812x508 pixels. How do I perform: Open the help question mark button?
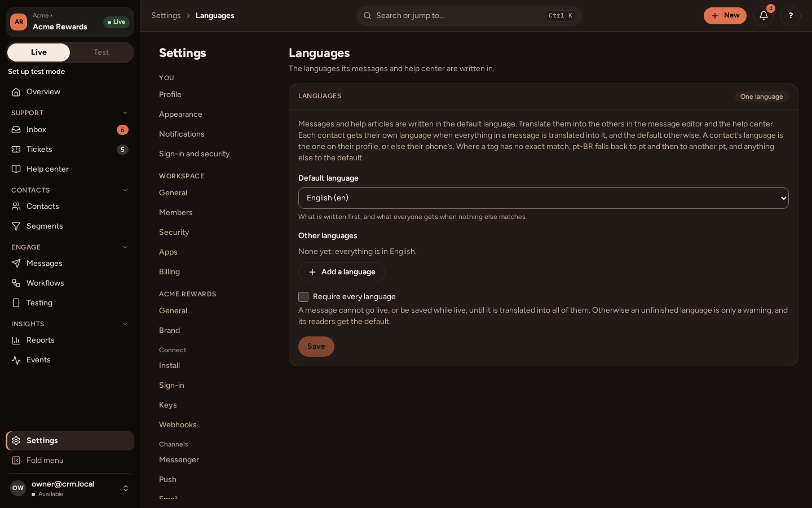click(x=791, y=16)
